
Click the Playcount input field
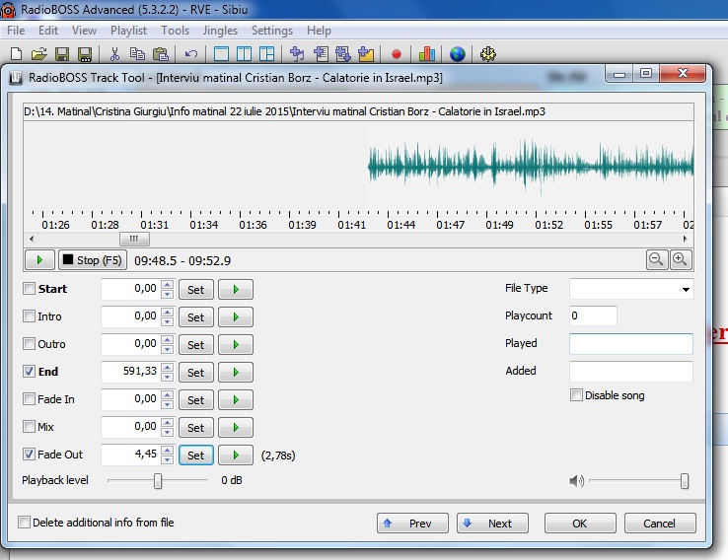pyautogui.click(x=594, y=315)
